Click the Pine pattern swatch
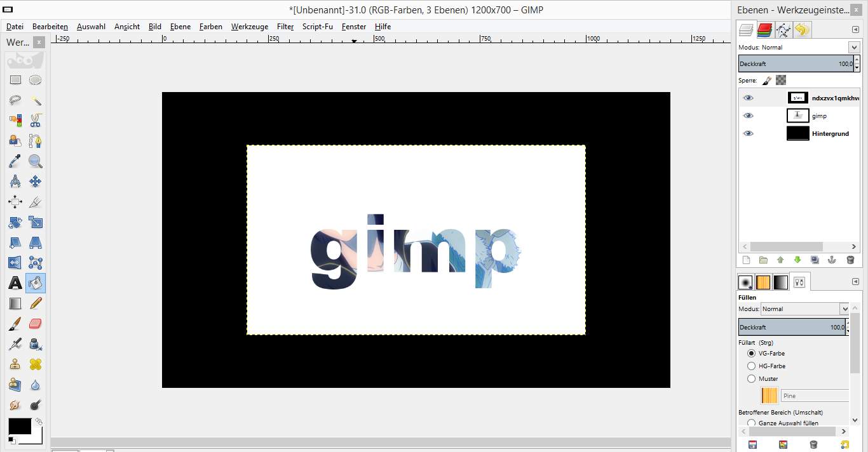The width and height of the screenshot is (868, 452). [769, 395]
